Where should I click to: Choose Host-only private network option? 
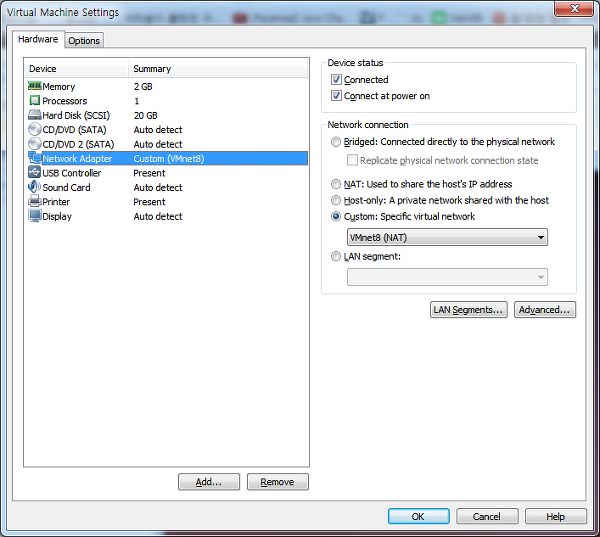(x=336, y=200)
